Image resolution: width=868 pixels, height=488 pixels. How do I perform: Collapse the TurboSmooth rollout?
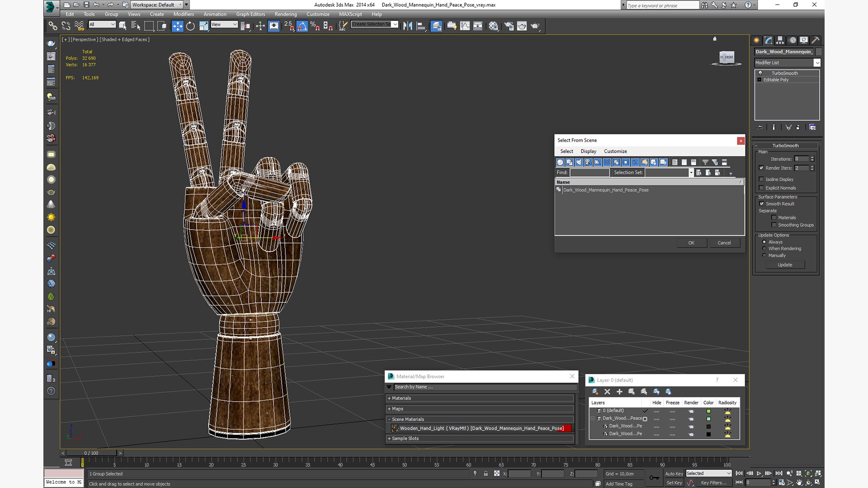(x=786, y=145)
